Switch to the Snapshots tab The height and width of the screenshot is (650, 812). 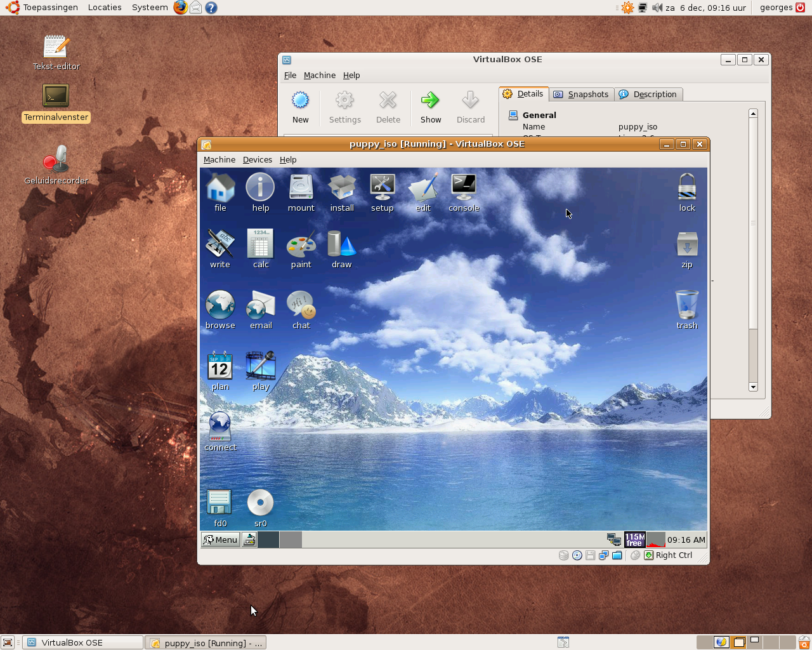click(582, 95)
